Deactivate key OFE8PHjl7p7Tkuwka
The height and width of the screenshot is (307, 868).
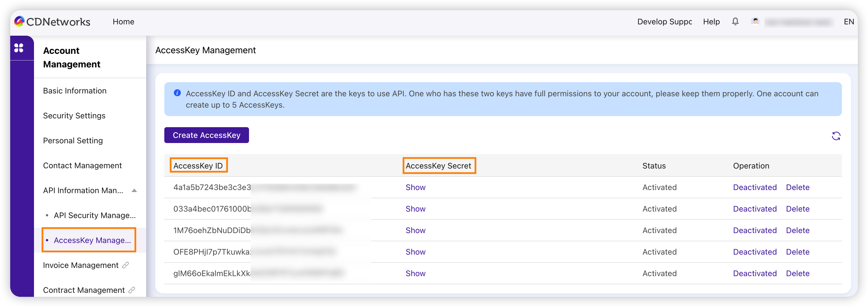(x=755, y=252)
